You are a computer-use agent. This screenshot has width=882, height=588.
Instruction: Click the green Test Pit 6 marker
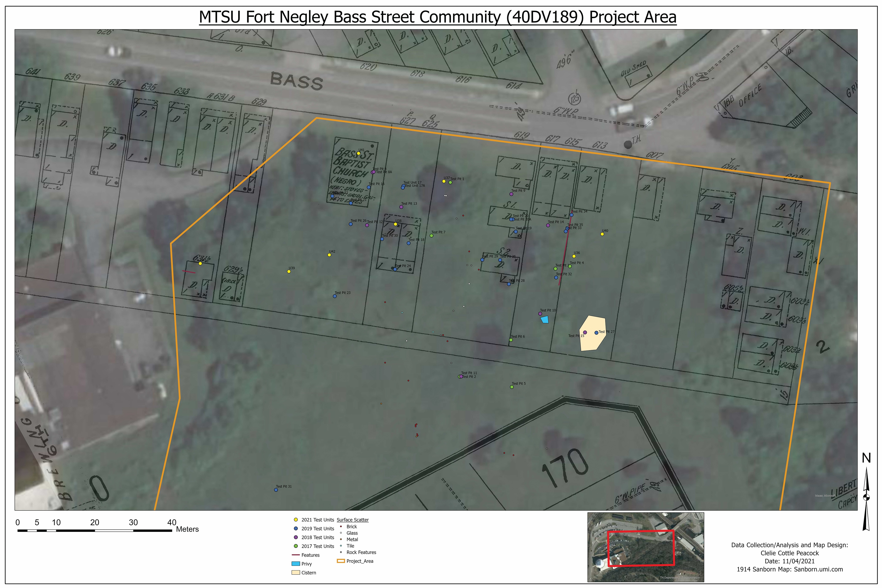tap(511, 340)
